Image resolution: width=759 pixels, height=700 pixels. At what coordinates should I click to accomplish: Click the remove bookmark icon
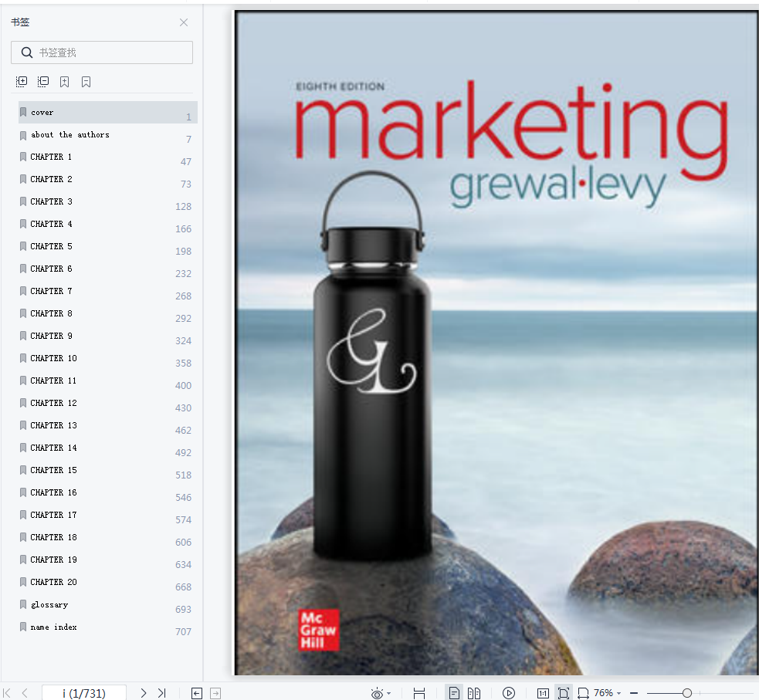(x=86, y=82)
